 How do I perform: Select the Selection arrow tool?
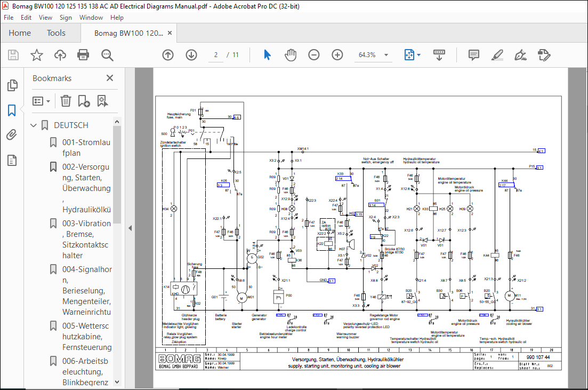pos(267,54)
